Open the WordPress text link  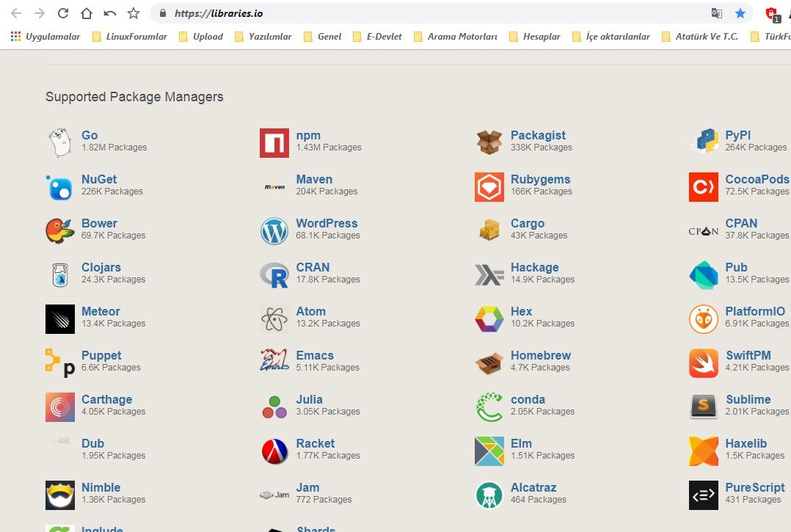click(327, 223)
